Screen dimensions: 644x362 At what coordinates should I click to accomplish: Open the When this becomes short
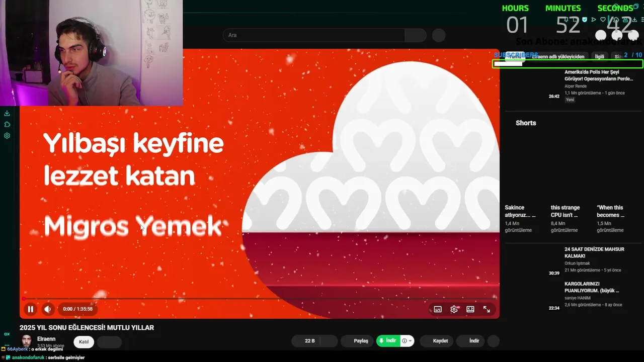pyautogui.click(x=611, y=211)
